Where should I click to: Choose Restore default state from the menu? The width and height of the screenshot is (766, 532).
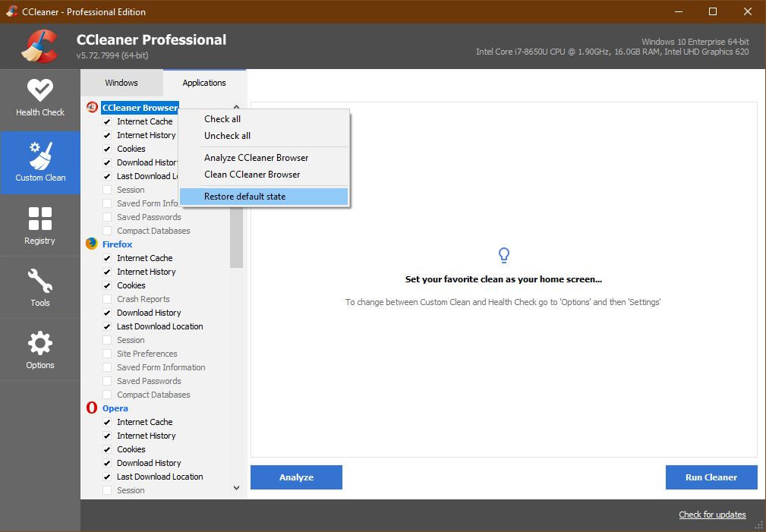tap(244, 196)
